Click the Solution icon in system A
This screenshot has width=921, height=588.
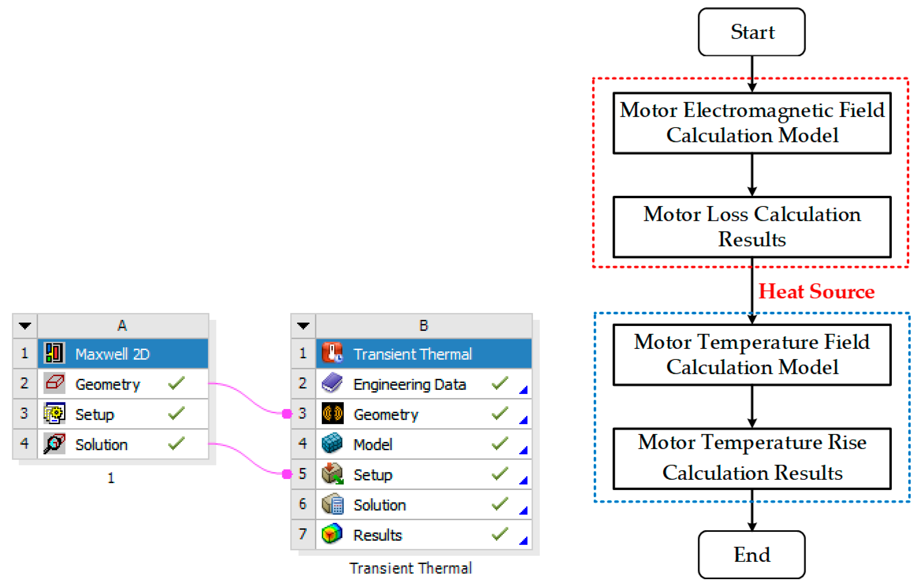pos(54,443)
